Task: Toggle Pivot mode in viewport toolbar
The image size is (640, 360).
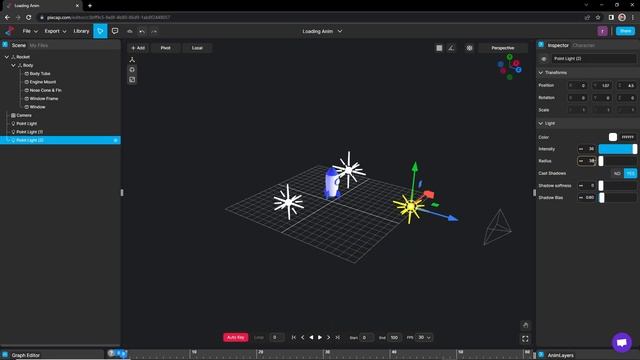Action: click(x=165, y=48)
